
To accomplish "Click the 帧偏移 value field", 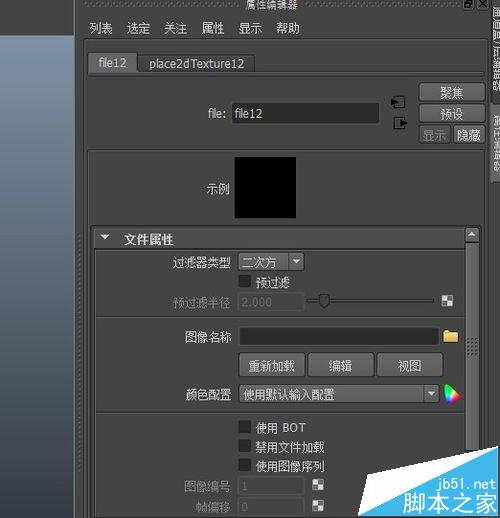I will pos(271,506).
